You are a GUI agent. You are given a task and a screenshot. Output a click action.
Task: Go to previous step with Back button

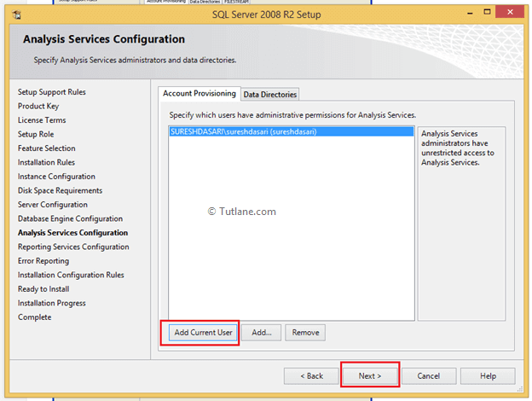pyautogui.click(x=311, y=376)
